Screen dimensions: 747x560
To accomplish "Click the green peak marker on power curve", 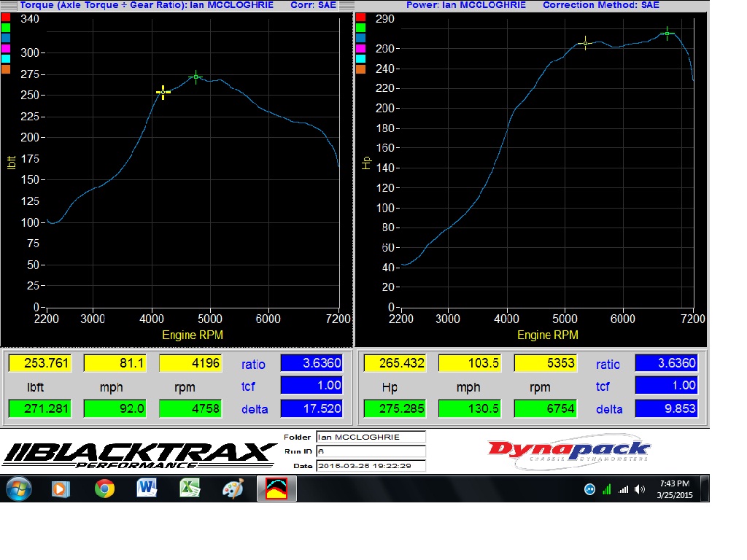I will click(x=667, y=33).
